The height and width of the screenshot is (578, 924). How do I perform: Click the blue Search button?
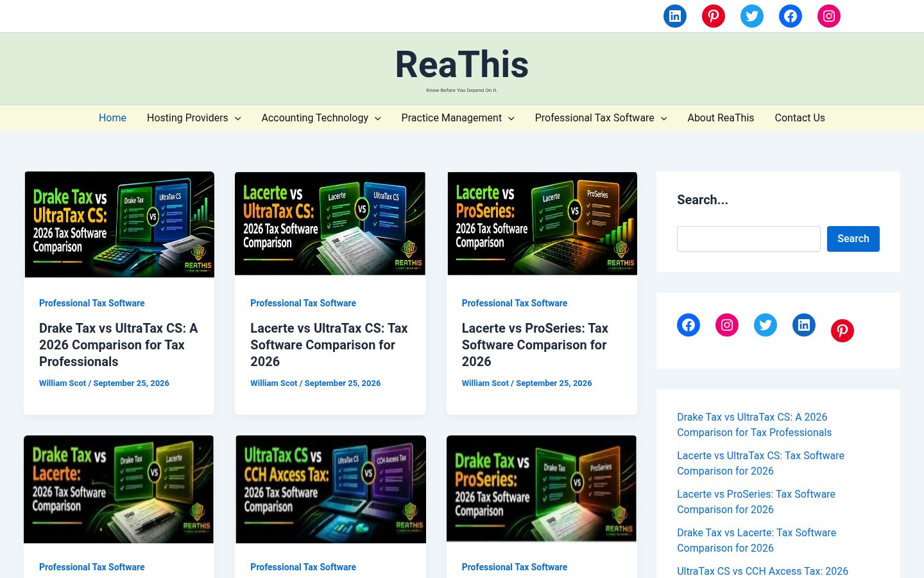(853, 239)
